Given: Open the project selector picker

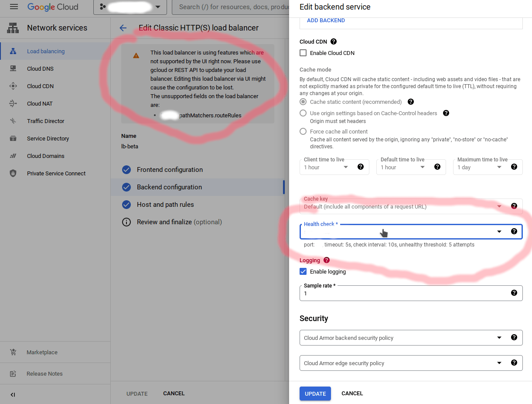Looking at the screenshot, I should 130,7.
